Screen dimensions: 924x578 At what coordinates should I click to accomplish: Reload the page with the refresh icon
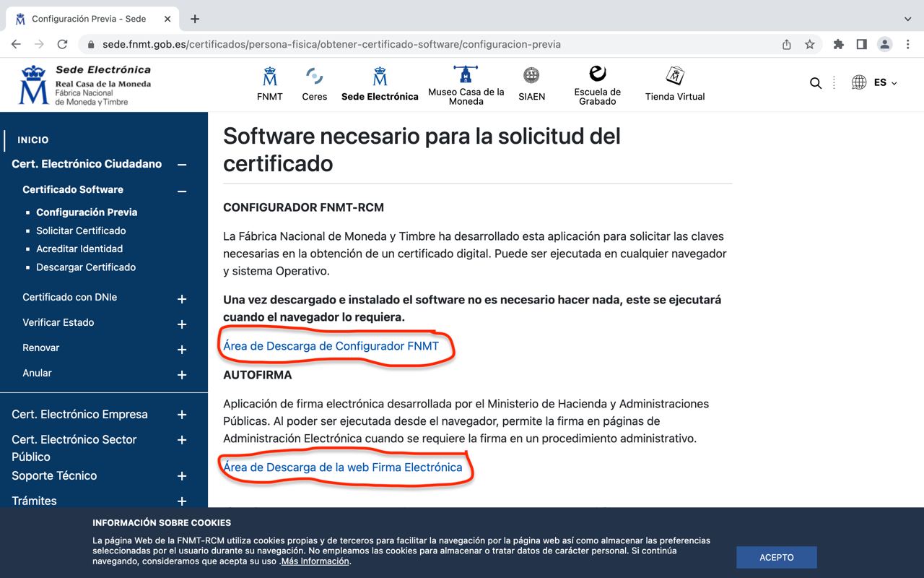click(62, 44)
